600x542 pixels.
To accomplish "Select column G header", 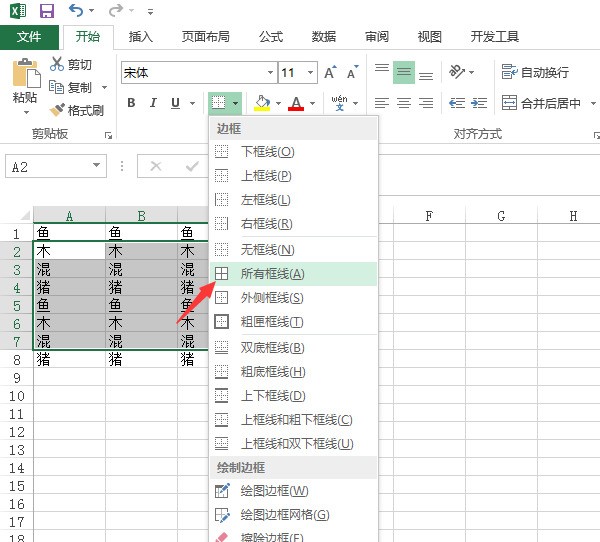I will (501, 215).
